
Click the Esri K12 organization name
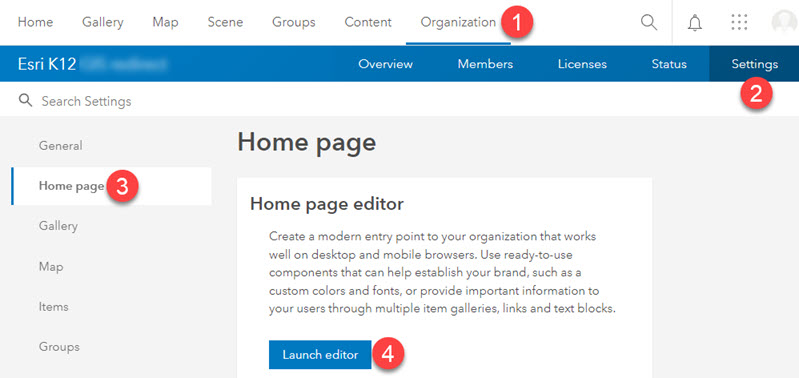[47, 64]
